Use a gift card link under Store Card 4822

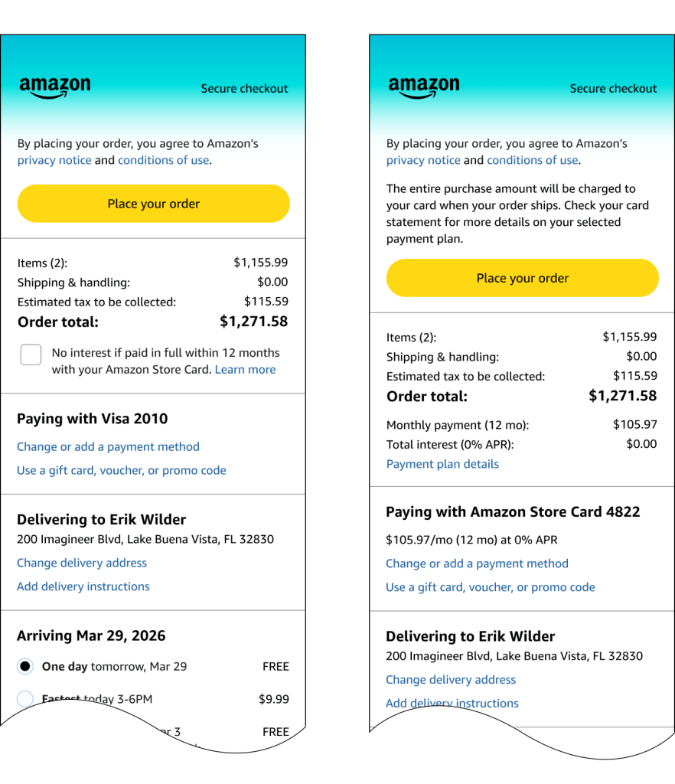(x=491, y=587)
